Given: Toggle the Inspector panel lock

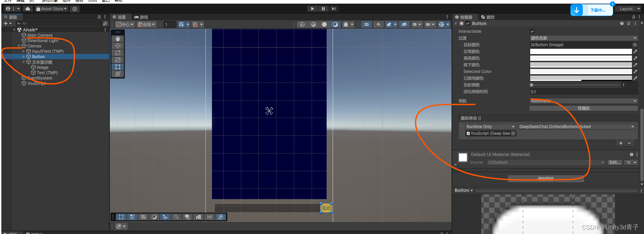Looking at the screenshot, I should point(633,17).
